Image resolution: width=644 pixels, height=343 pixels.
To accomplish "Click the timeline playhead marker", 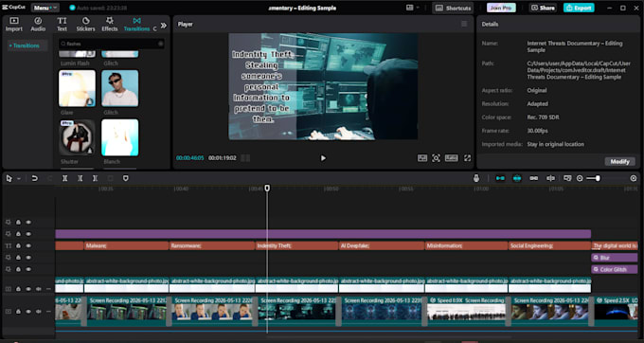I will [x=267, y=189].
